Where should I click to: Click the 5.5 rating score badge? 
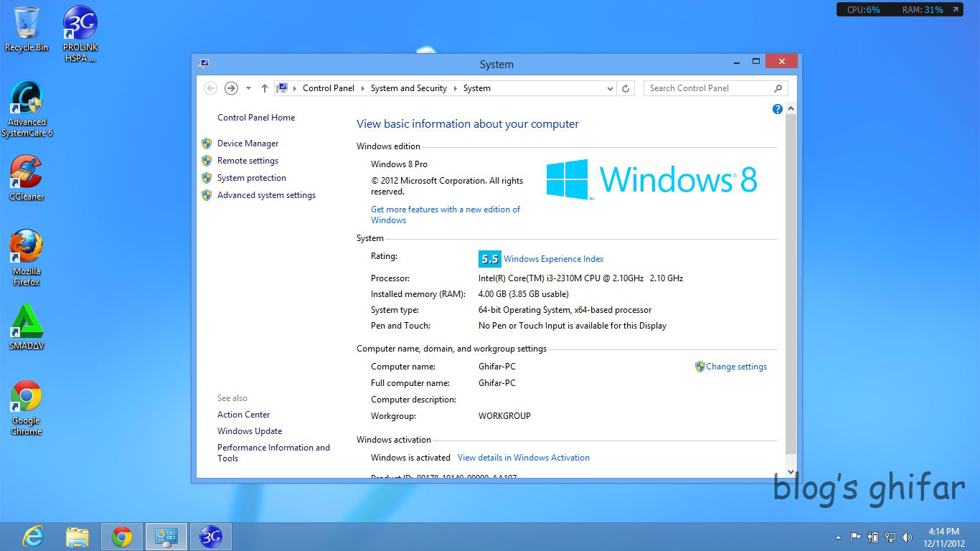(489, 259)
